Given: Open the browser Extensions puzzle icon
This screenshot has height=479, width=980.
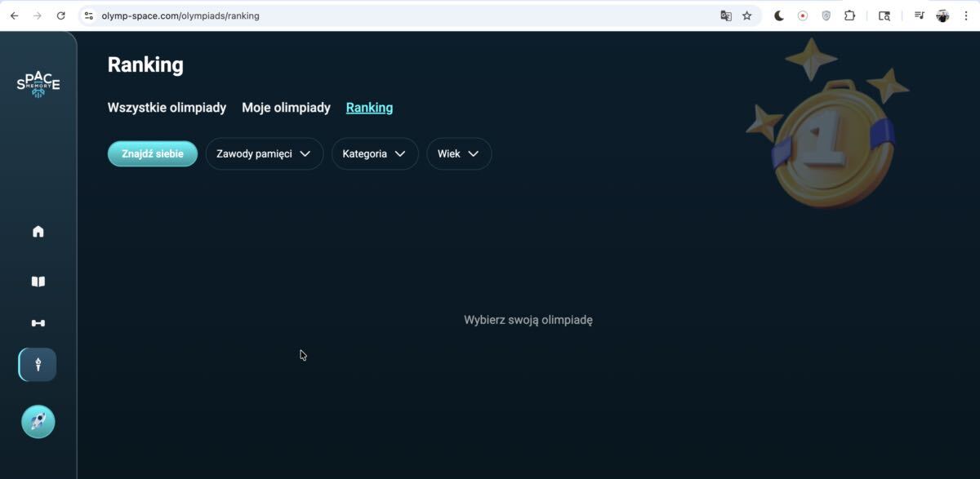Looking at the screenshot, I should click(x=849, y=16).
